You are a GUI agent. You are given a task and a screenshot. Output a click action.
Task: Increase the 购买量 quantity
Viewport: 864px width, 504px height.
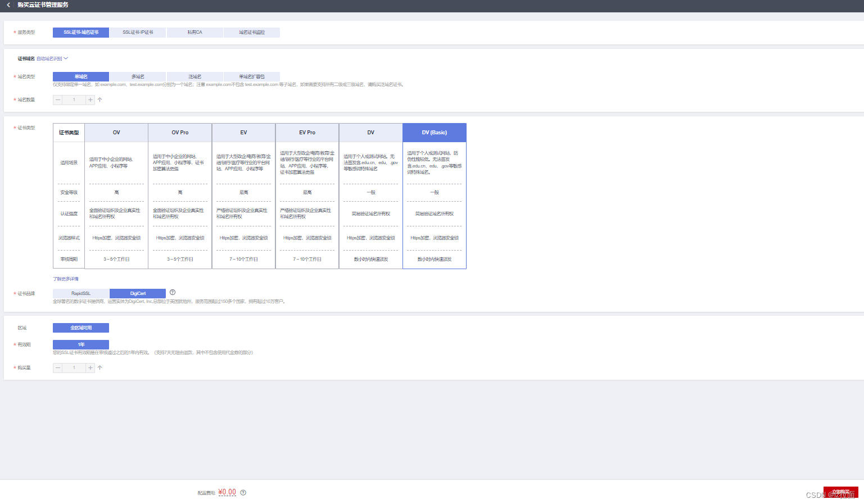pos(90,368)
